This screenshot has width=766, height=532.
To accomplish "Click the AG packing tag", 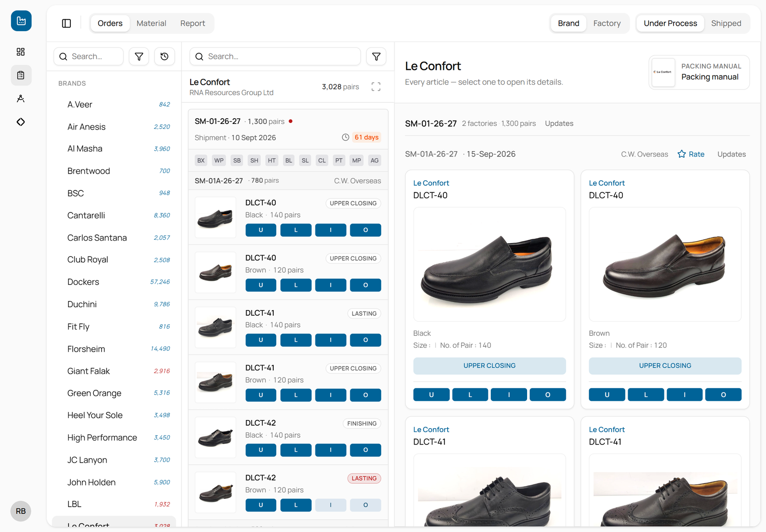I will (x=374, y=160).
